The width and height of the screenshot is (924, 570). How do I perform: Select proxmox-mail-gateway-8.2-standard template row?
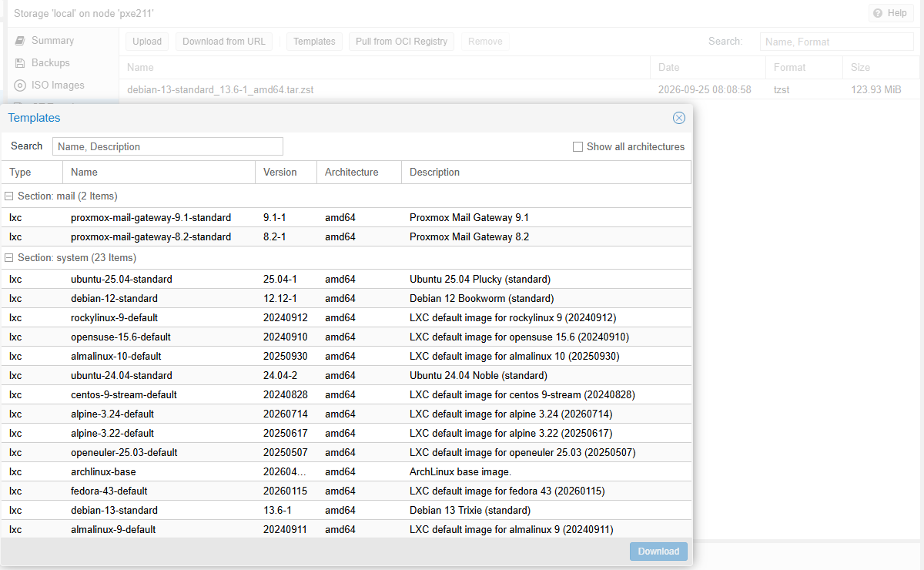point(346,237)
